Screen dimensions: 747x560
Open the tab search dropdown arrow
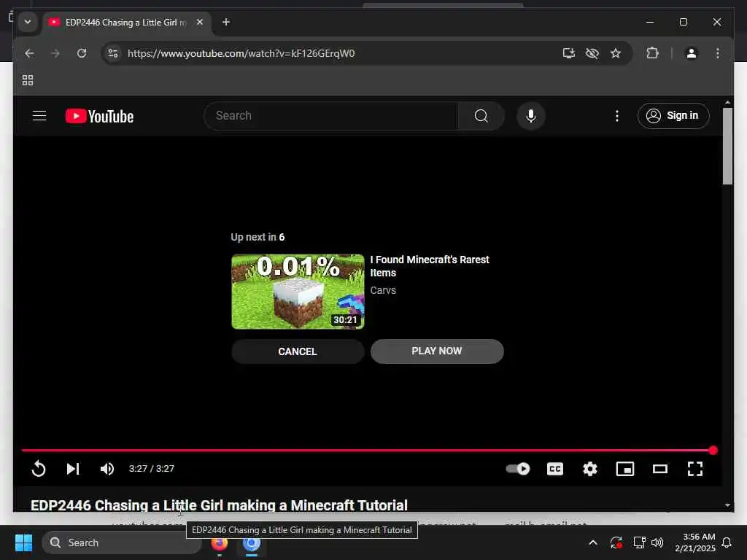click(x=28, y=22)
